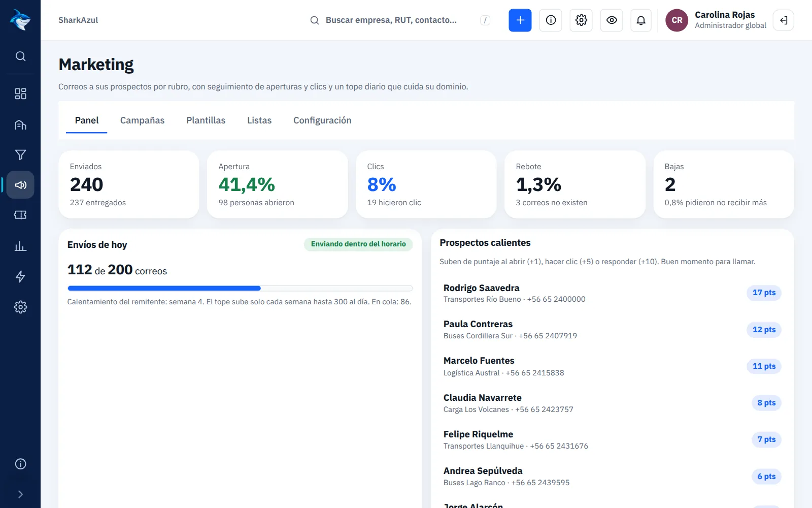Select the Marketing megaphone icon in sidebar

(x=20, y=185)
